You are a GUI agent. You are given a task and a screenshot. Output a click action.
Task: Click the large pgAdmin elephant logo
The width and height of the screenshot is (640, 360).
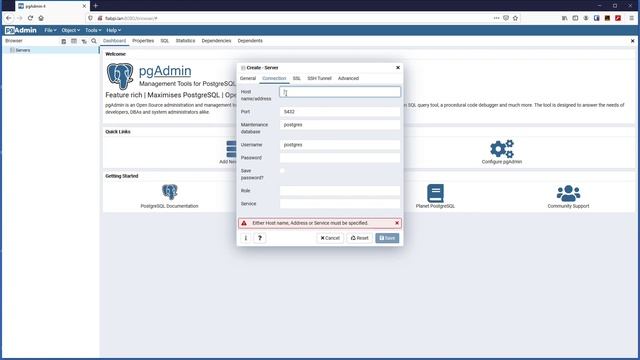click(120, 76)
